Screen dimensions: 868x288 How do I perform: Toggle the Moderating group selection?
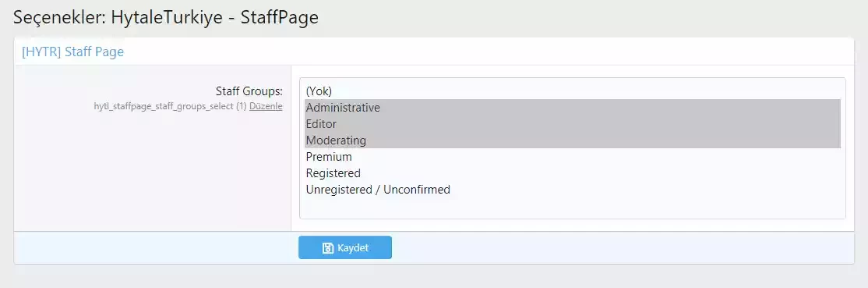pyautogui.click(x=573, y=140)
